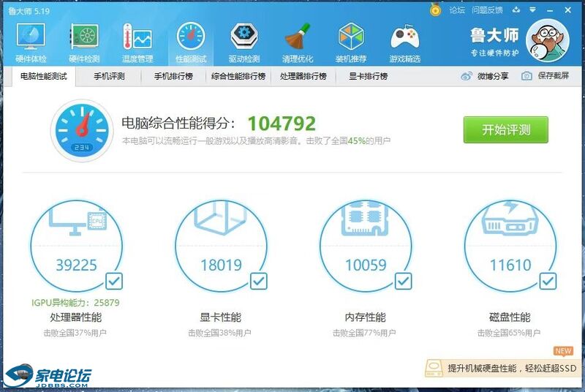Screen dimensions: 585x392
Task: Click the graphics card score circle 18019
Action: click(222, 246)
